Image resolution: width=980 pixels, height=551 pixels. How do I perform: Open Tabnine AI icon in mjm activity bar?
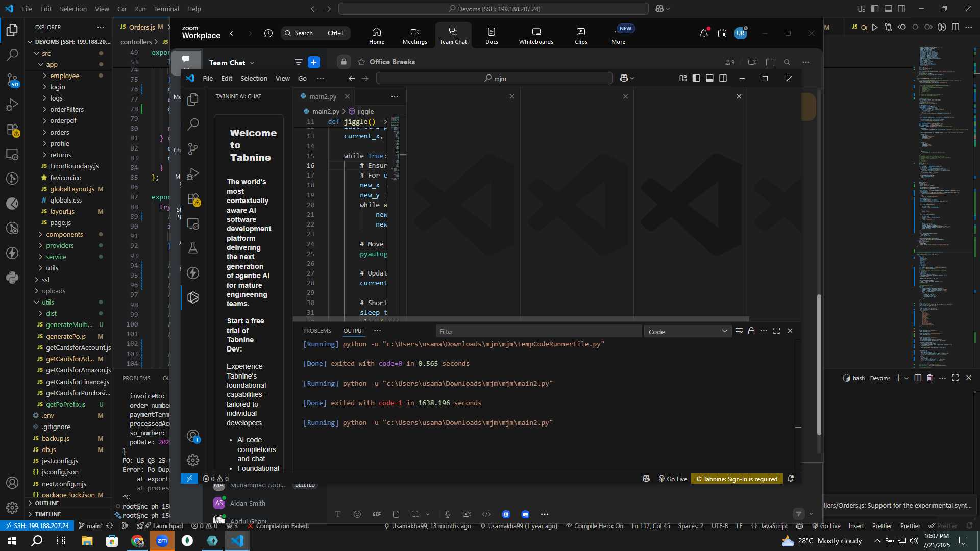pos(193,297)
